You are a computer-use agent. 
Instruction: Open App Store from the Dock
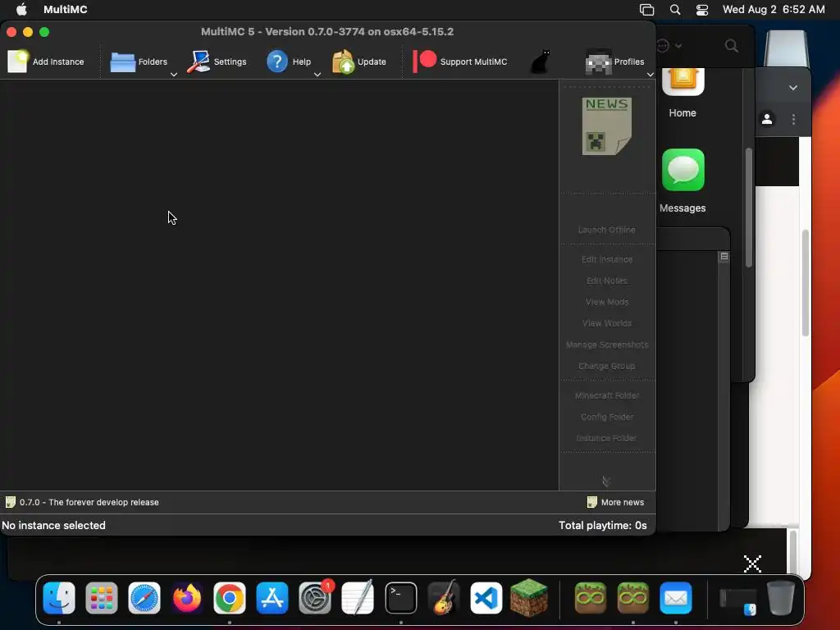[x=272, y=598]
